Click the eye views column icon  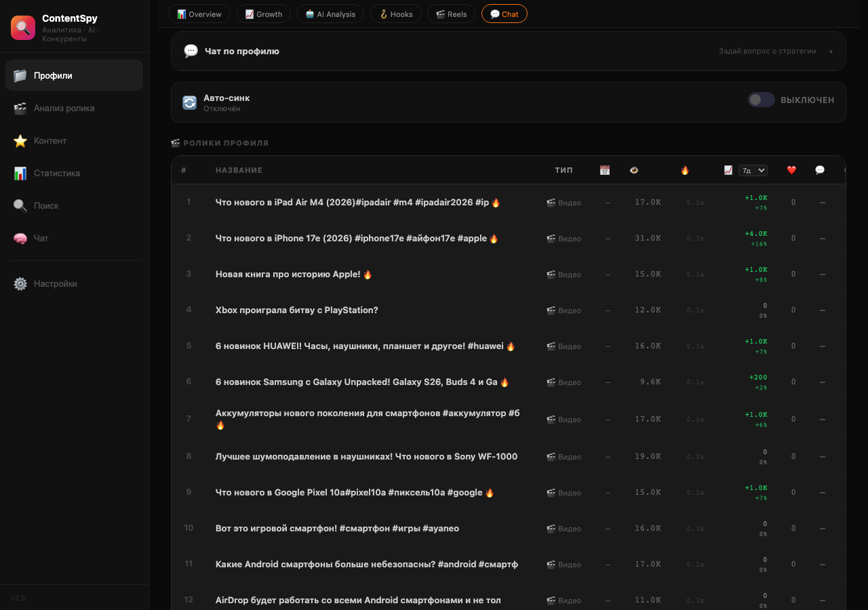[x=633, y=170]
